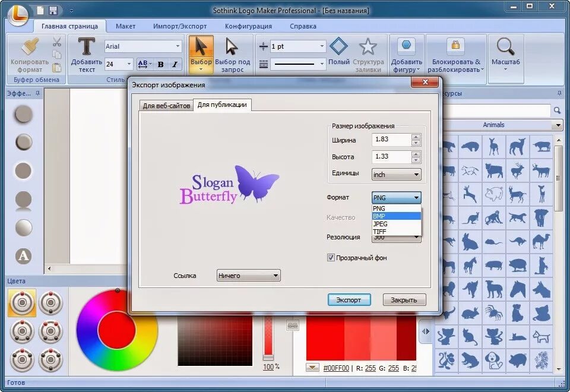This screenshot has width=570, height=392.
Task: Select the elephant animal shape
Action: click(541, 218)
